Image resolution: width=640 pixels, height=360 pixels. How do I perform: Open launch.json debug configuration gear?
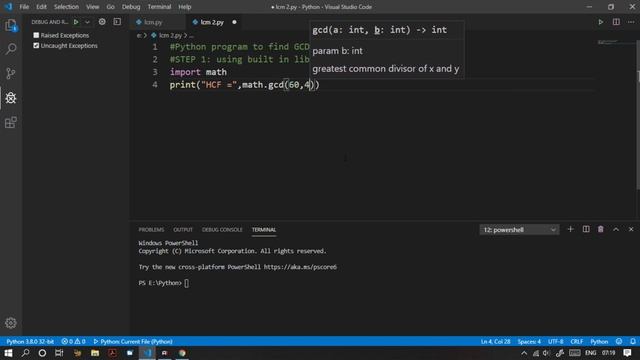pos(102,22)
